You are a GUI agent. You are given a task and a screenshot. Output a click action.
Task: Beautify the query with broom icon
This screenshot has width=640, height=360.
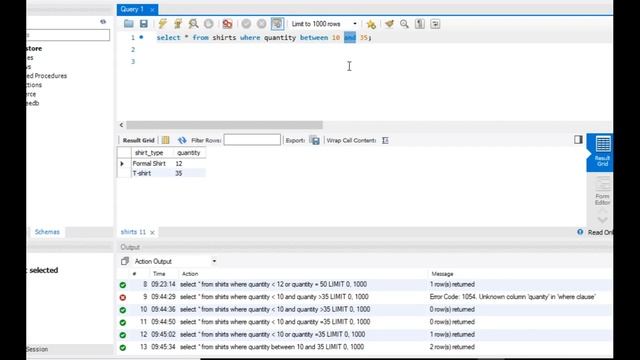pos(389,24)
